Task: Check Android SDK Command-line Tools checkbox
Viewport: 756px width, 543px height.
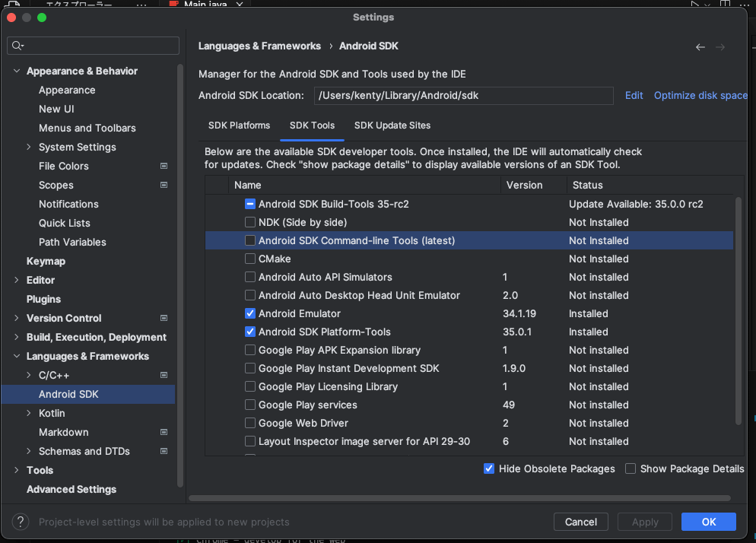Action: [x=249, y=240]
